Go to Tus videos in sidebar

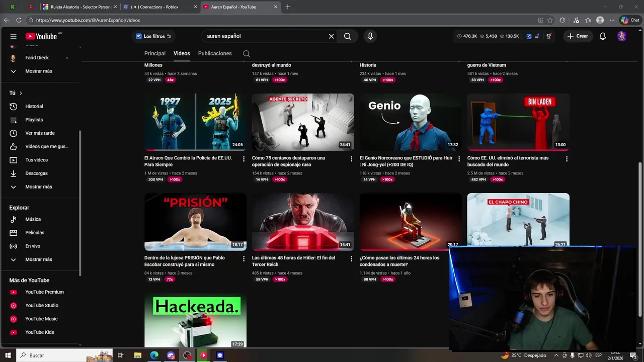(x=39, y=160)
